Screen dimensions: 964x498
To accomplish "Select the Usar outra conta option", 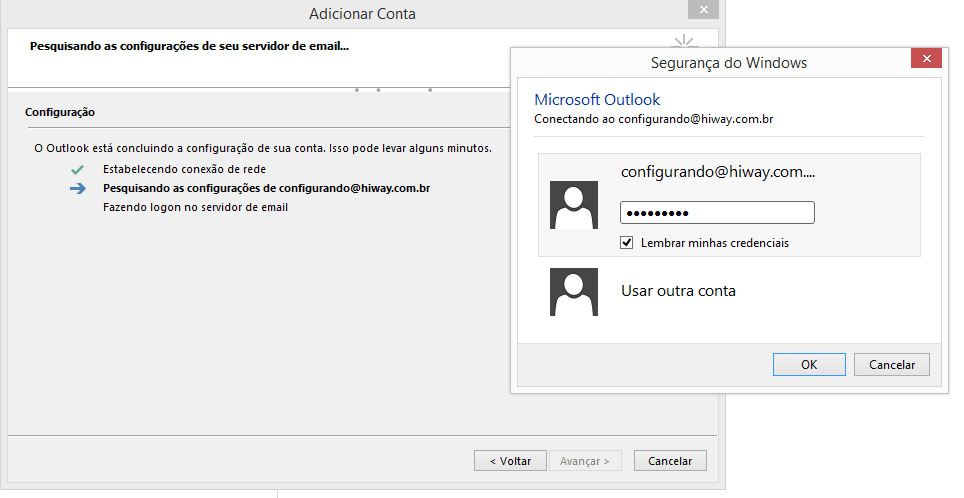I will 678,291.
